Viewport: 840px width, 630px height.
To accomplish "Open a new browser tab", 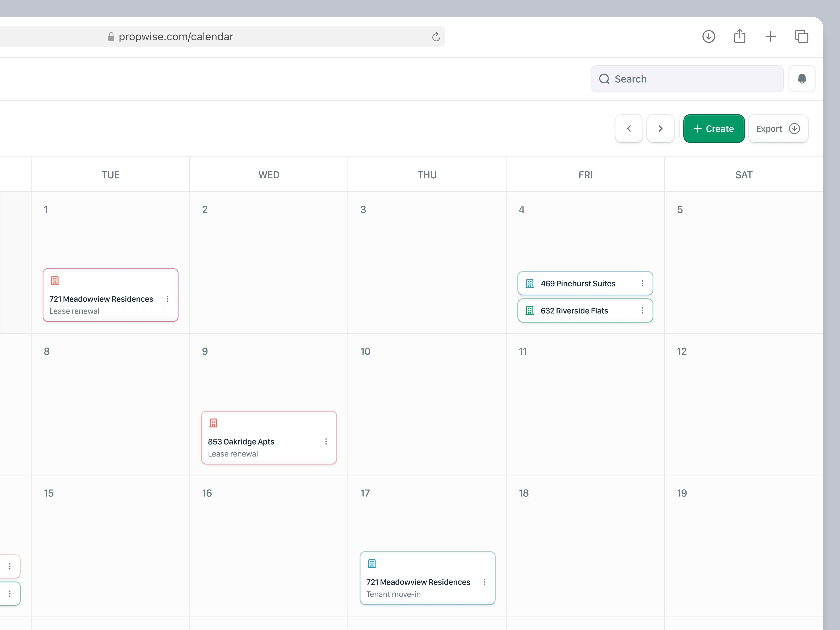I will pos(770,37).
